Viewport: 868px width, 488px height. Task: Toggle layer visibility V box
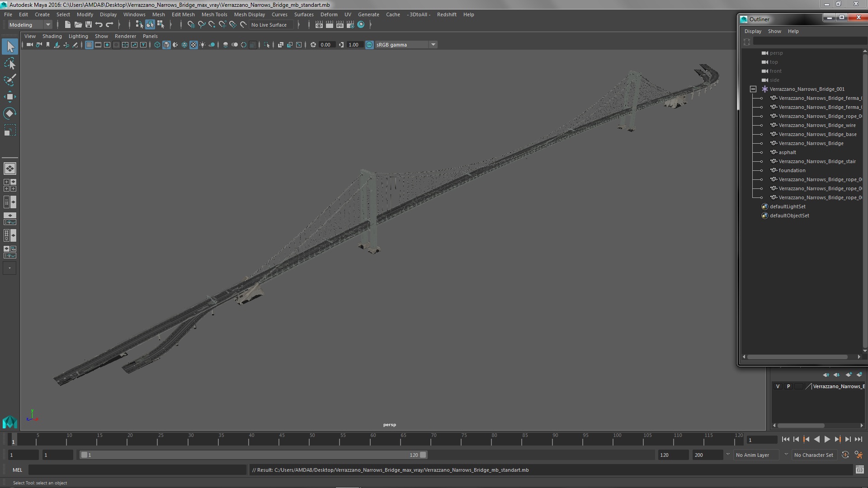[x=778, y=386]
